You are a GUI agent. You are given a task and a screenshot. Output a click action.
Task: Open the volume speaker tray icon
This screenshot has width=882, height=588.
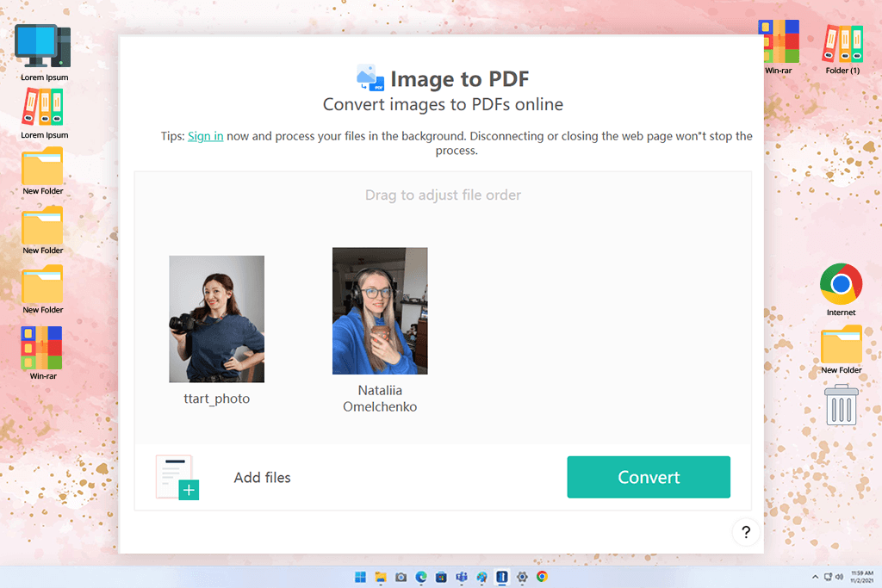click(839, 577)
